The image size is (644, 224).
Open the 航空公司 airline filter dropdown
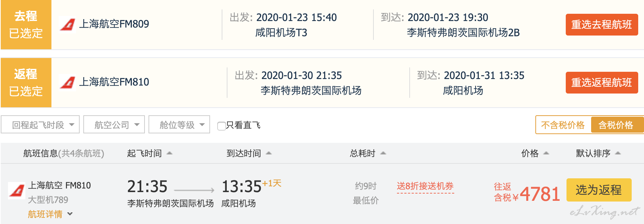114,125
